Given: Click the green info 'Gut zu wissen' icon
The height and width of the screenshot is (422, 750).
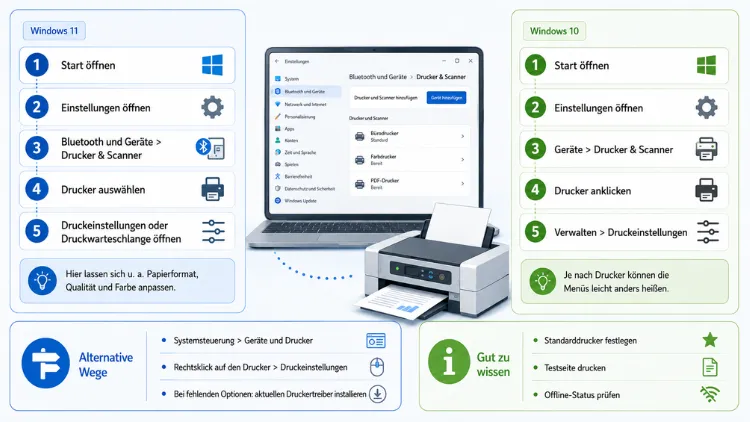Looking at the screenshot, I should (x=449, y=362).
